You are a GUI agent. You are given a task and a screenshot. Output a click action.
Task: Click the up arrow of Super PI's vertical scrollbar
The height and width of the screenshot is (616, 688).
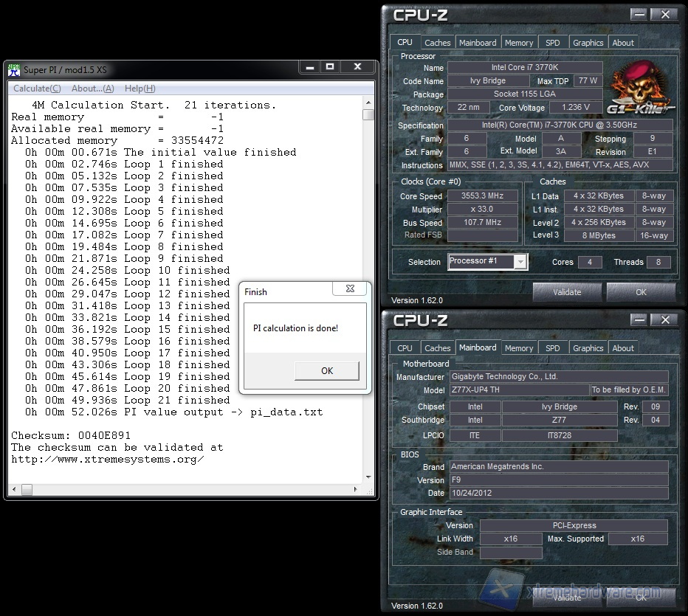coord(368,103)
